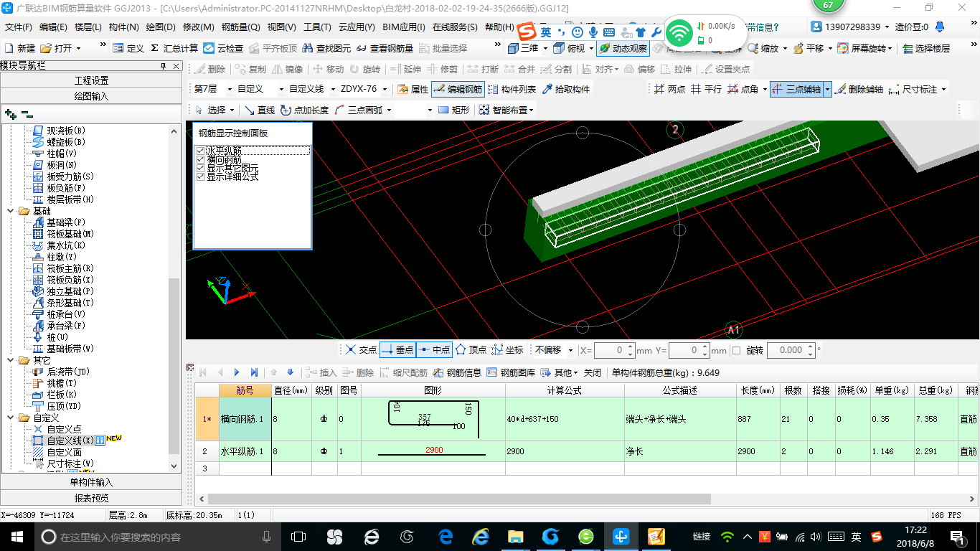This screenshot has height=551, width=980.
Task: Open the 在线服务(S) menu
Action: click(x=455, y=27)
